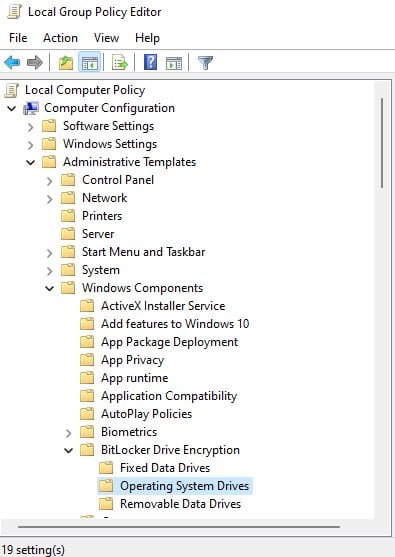Image resolution: width=395 pixels, height=557 pixels.
Task: Collapse the Windows Components node
Action: [50, 288]
